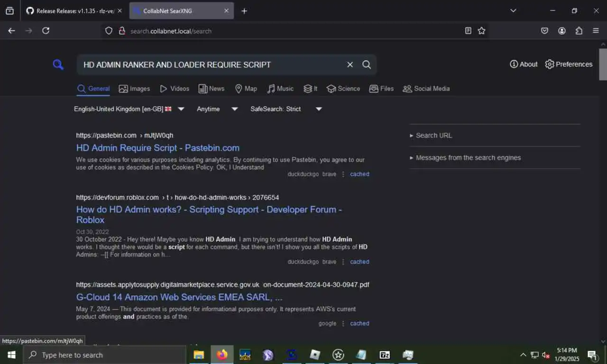Click the SearXNG magnifier logo
This screenshot has width=607, height=364.
58,64
